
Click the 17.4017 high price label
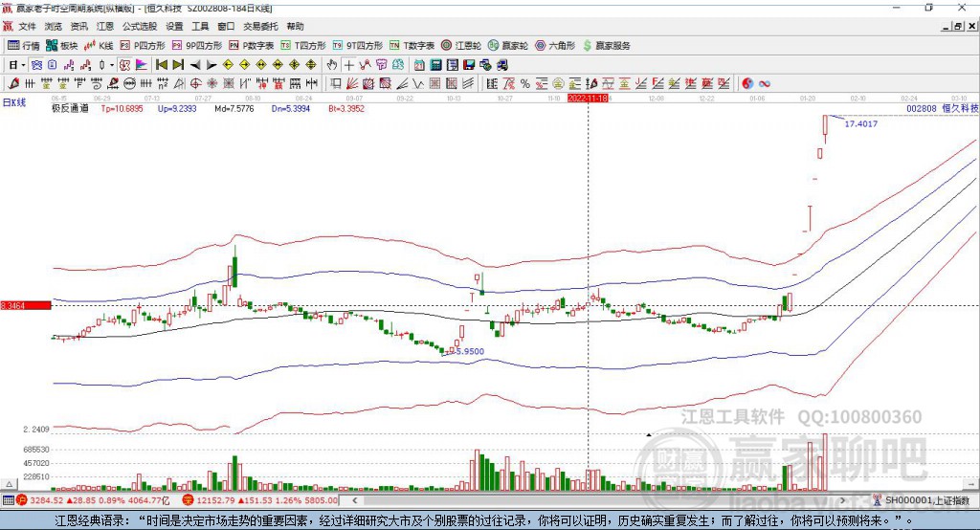click(860, 123)
